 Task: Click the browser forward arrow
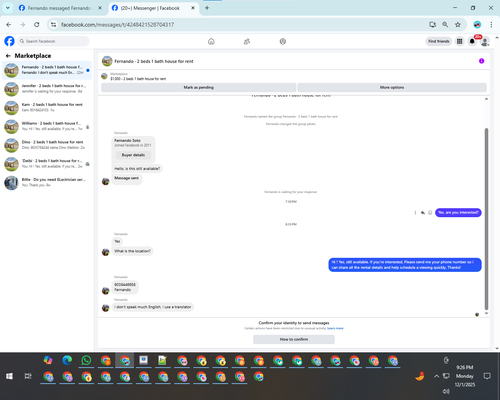(x=22, y=25)
